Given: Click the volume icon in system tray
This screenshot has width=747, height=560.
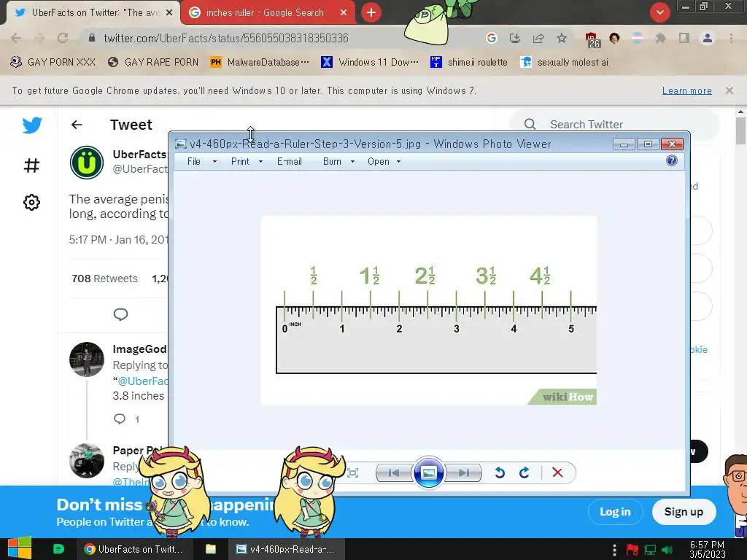Looking at the screenshot, I should click(x=667, y=550).
